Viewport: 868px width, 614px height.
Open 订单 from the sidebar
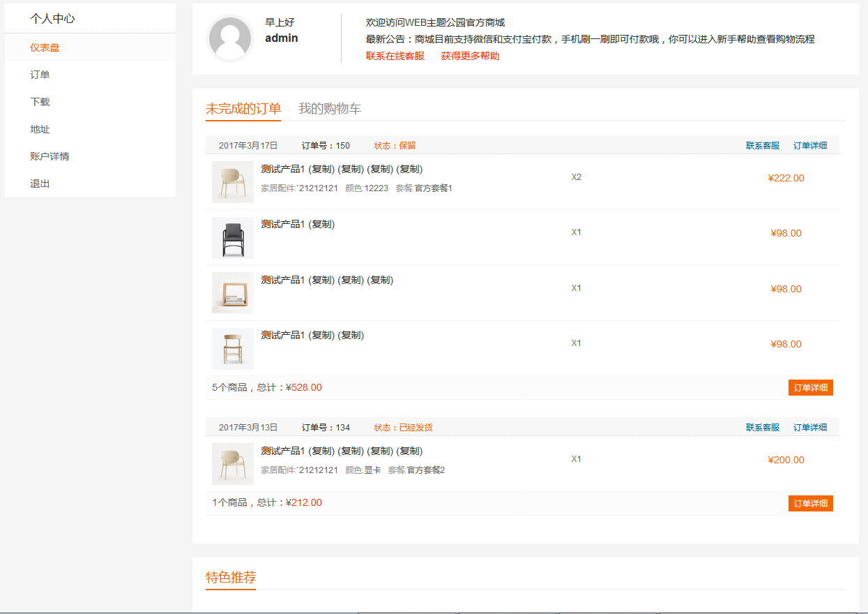pyautogui.click(x=40, y=75)
